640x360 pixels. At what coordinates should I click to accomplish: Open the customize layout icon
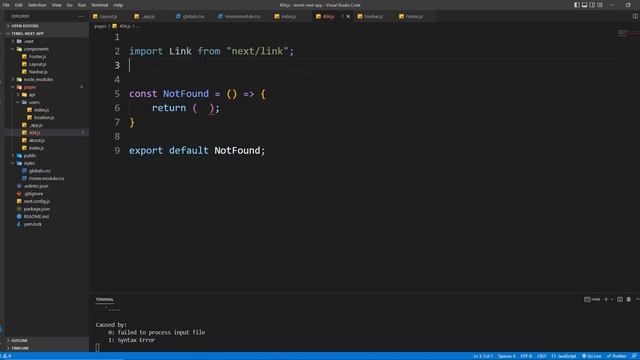600,5
